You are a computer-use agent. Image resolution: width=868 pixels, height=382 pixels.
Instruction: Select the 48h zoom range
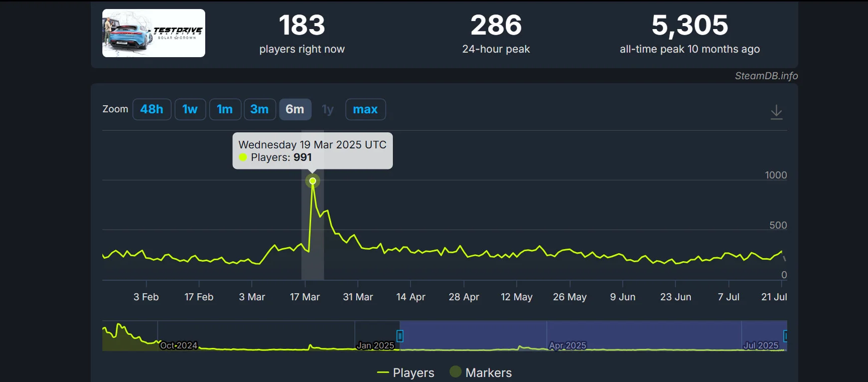point(152,109)
